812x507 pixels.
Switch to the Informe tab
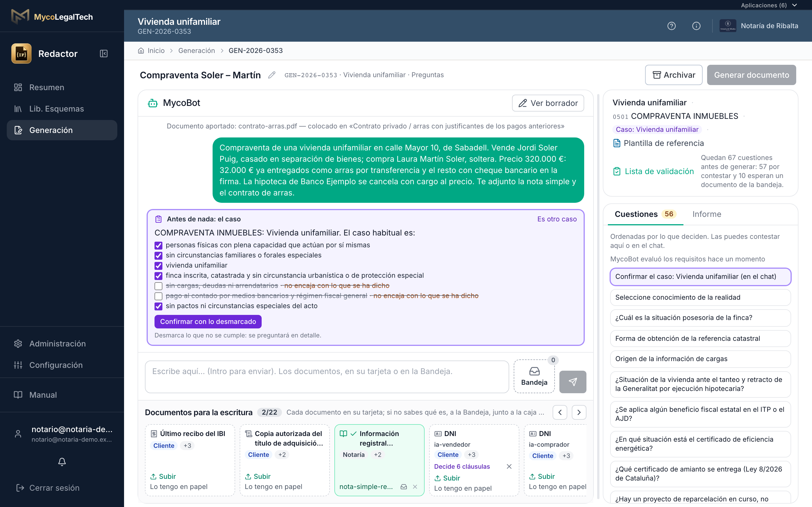pyautogui.click(x=707, y=214)
